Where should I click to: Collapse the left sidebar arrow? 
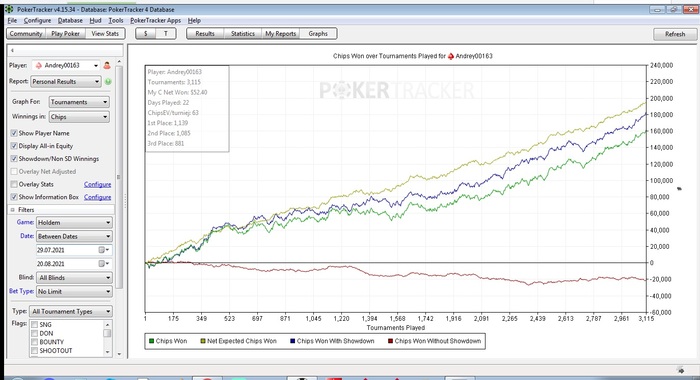tap(12, 50)
